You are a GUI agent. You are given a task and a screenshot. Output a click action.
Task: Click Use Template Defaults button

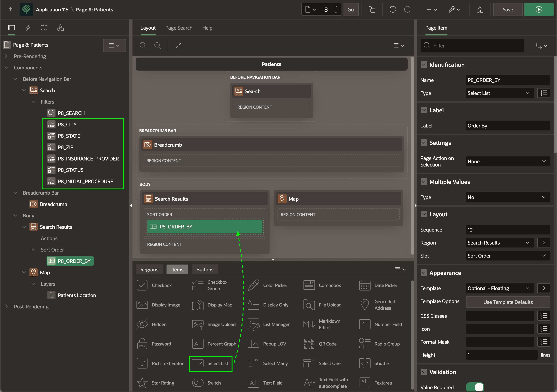(x=508, y=302)
